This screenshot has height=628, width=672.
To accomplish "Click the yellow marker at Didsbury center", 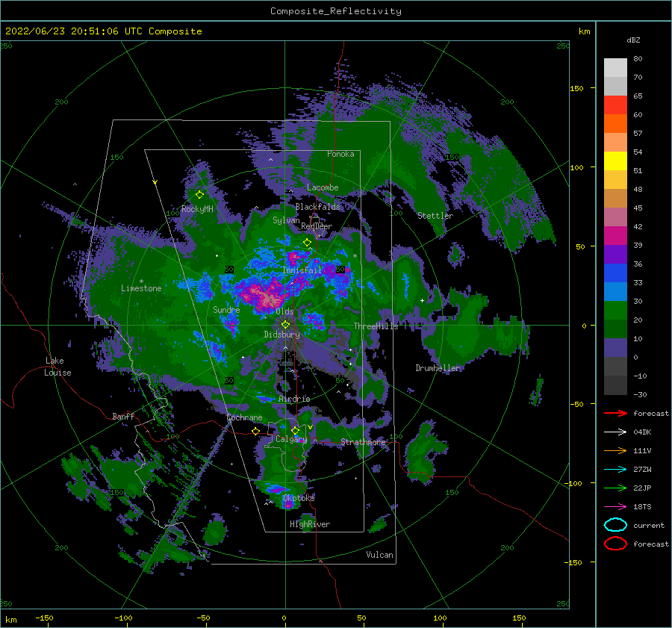I will (285, 325).
